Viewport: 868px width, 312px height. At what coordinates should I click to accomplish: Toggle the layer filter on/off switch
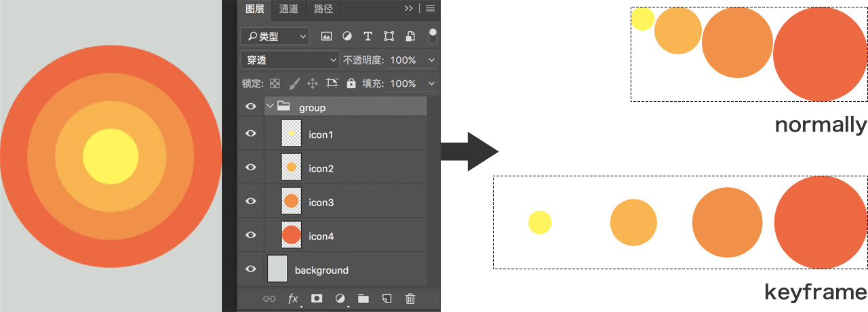433,35
